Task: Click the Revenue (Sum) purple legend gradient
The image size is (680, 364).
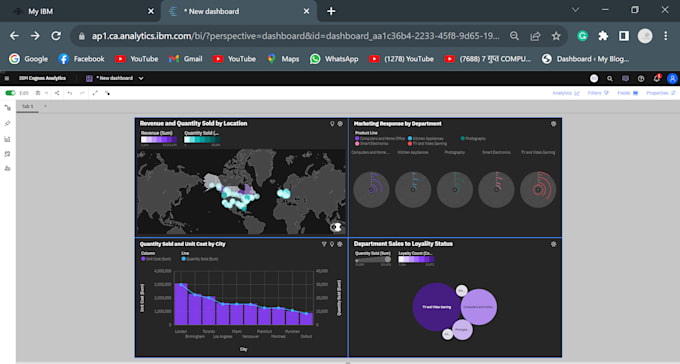Action: [x=159, y=140]
